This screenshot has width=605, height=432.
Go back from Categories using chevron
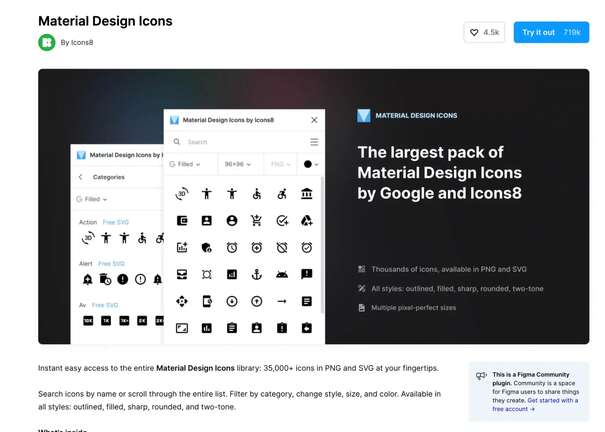point(80,177)
